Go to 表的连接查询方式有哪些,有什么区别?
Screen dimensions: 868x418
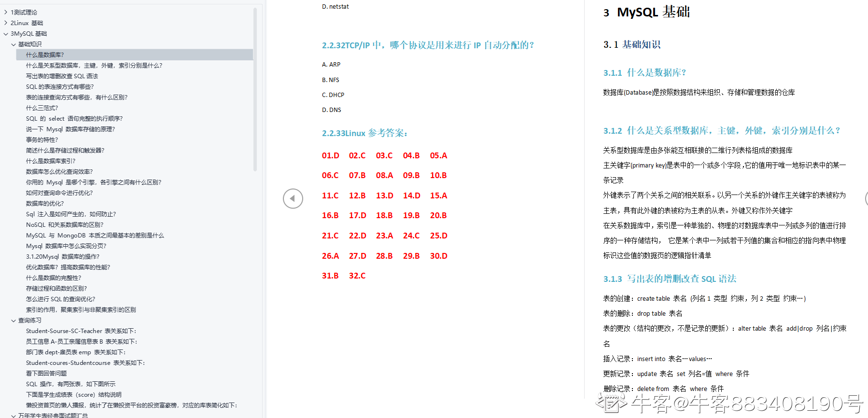pyautogui.click(x=77, y=98)
